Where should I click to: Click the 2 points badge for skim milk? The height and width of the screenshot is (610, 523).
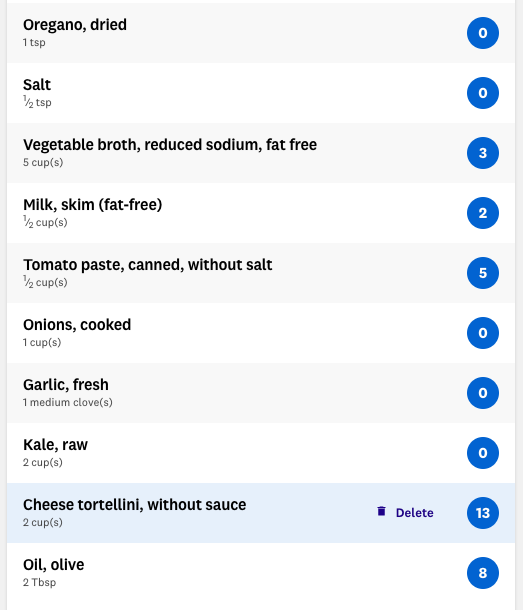coord(483,213)
